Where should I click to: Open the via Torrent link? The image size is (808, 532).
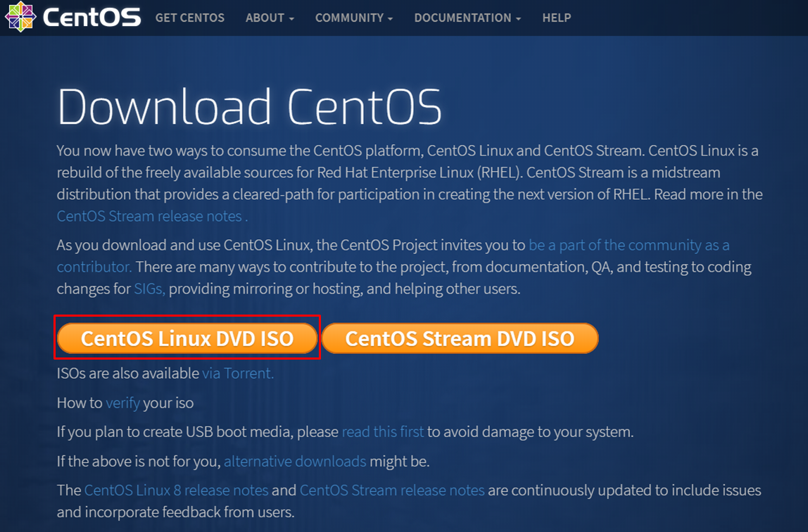238,374
